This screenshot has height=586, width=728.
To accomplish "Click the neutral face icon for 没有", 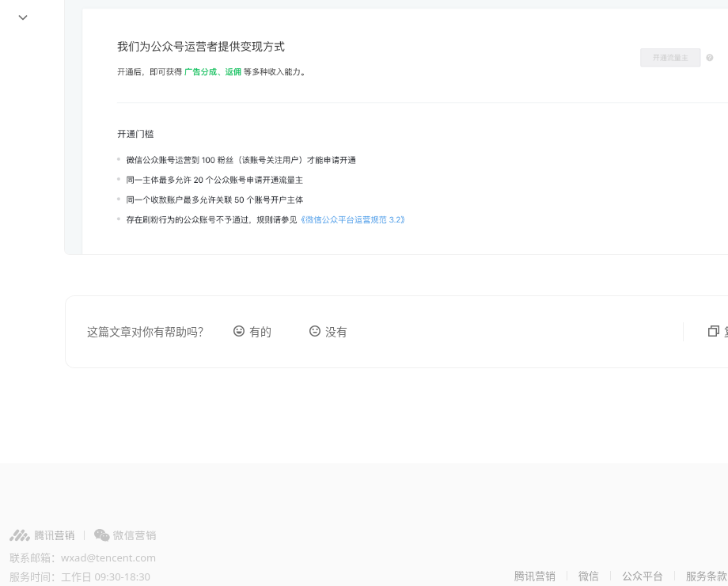I will 315,331.
